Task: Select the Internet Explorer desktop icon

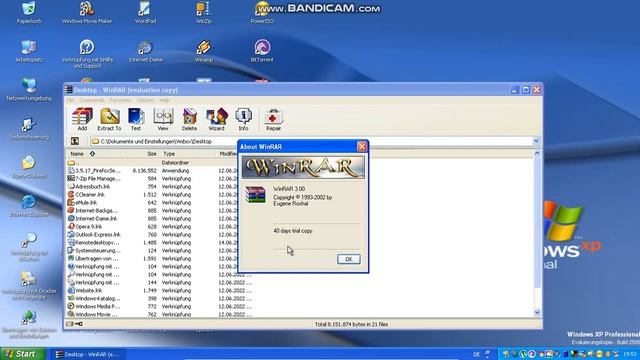Action: point(29,205)
